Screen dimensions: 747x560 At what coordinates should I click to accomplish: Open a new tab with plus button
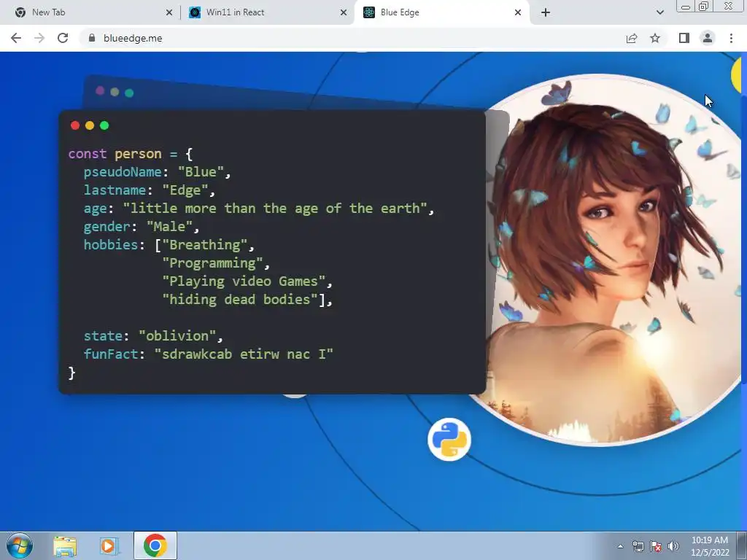click(x=546, y=12)
